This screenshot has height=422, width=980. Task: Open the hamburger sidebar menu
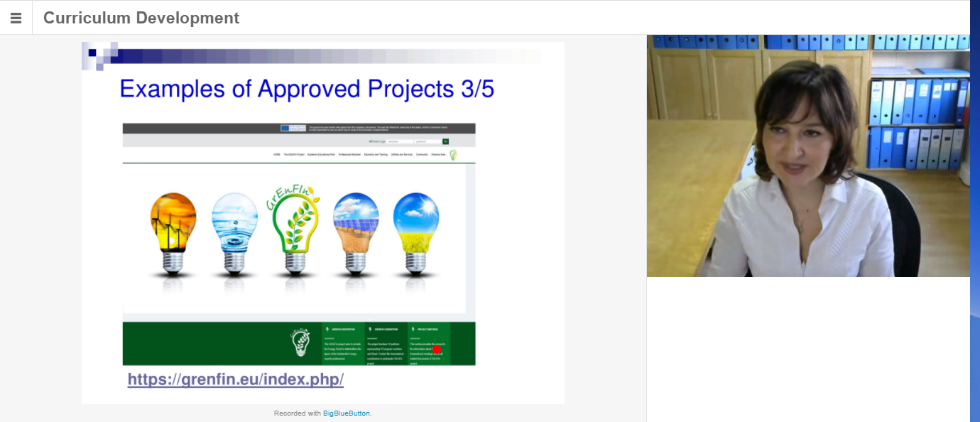coord(16,18)
